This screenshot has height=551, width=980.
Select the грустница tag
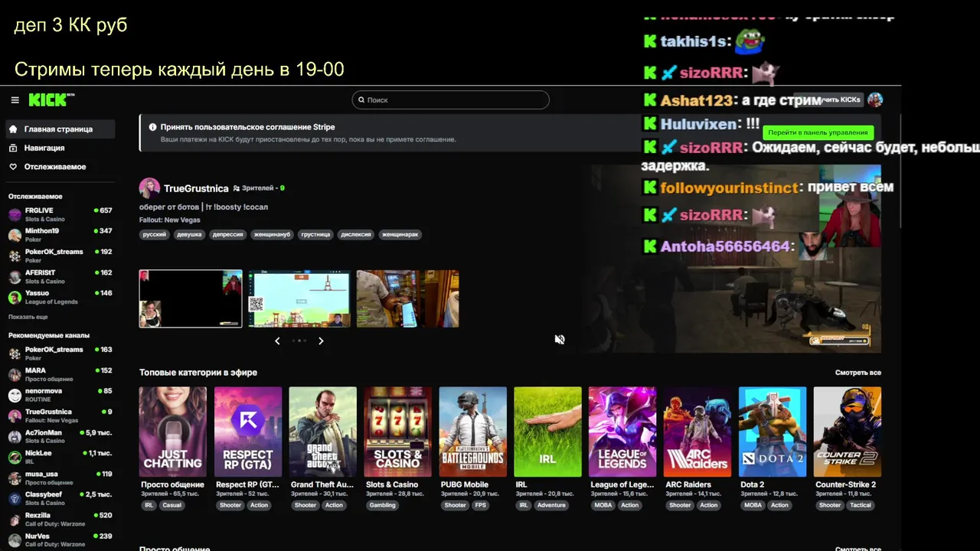(315, 235)
